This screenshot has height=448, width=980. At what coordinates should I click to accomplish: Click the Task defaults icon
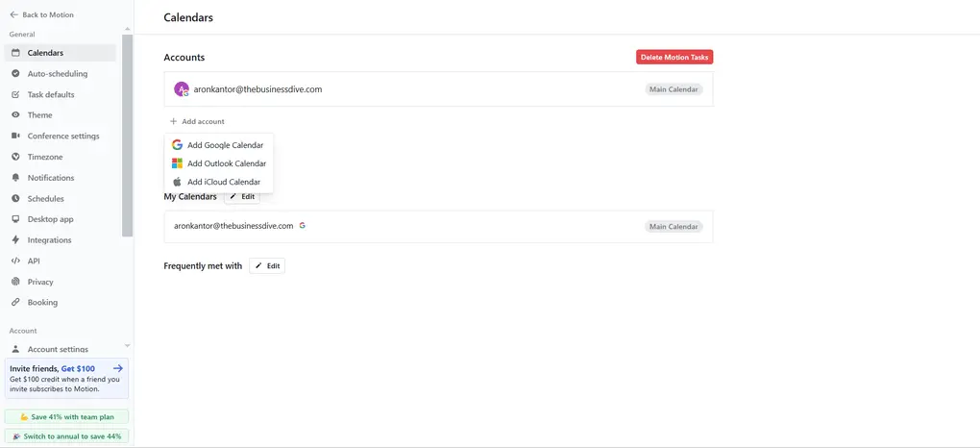(x=15, y=94)
